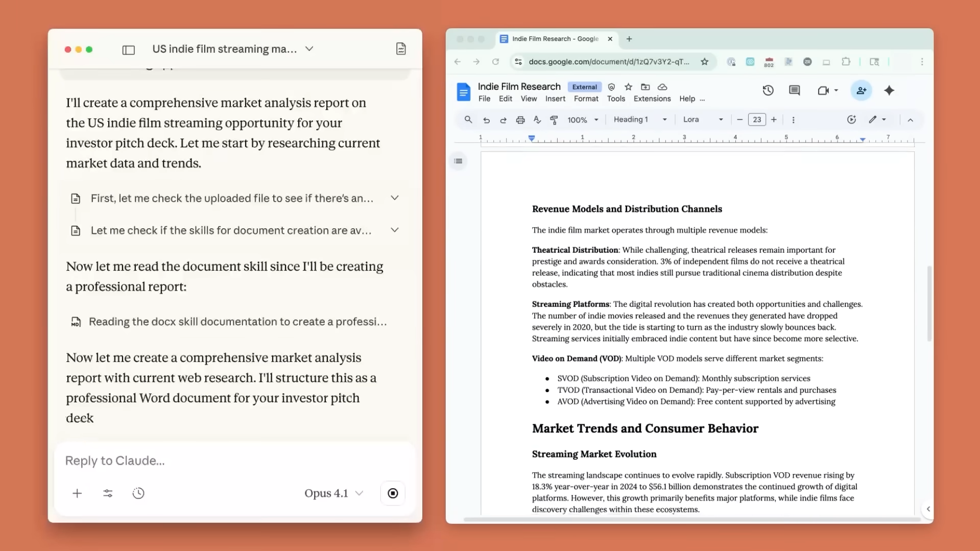Stop Claude's response generation
The height and width of the screenshot is (551, 980).
392,493
